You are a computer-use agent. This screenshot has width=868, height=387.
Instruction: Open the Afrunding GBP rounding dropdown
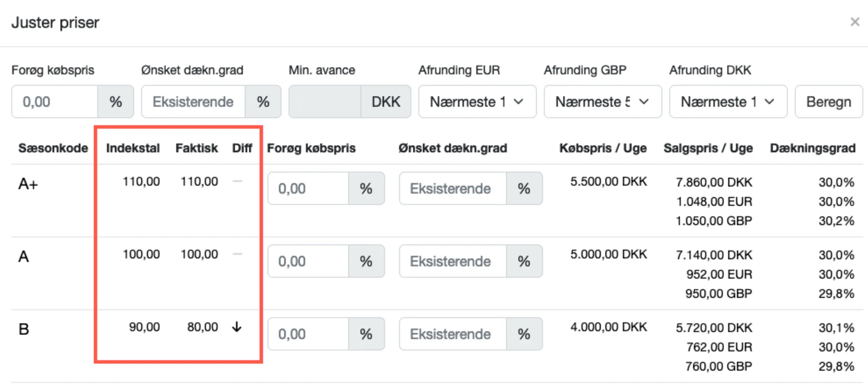click(602, 101)
